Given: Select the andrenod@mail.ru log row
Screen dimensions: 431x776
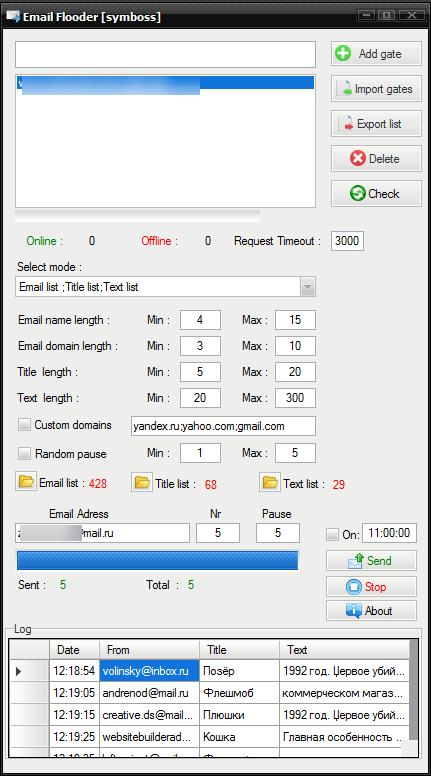Looking at the screenshot, I should (x=210, y=693).
